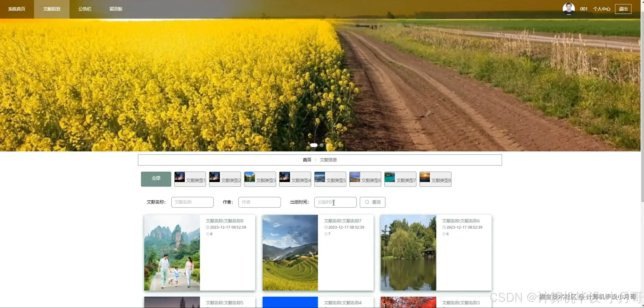Click the 退出 logout button
This screenshot has width=644, height=308.
623,9
